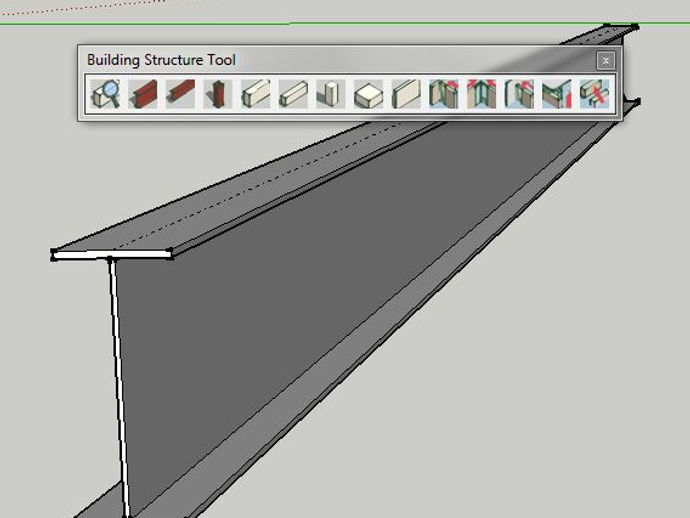Select the thin wall panel tool
The width and height of the screenshot is (690, 518).
coord(406,94)
